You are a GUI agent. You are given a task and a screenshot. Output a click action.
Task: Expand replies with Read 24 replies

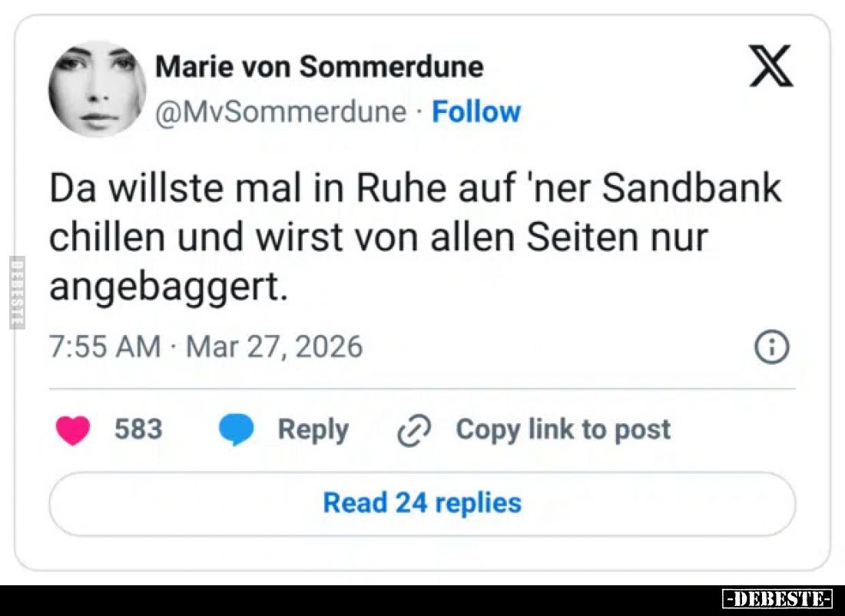[422, 503]
